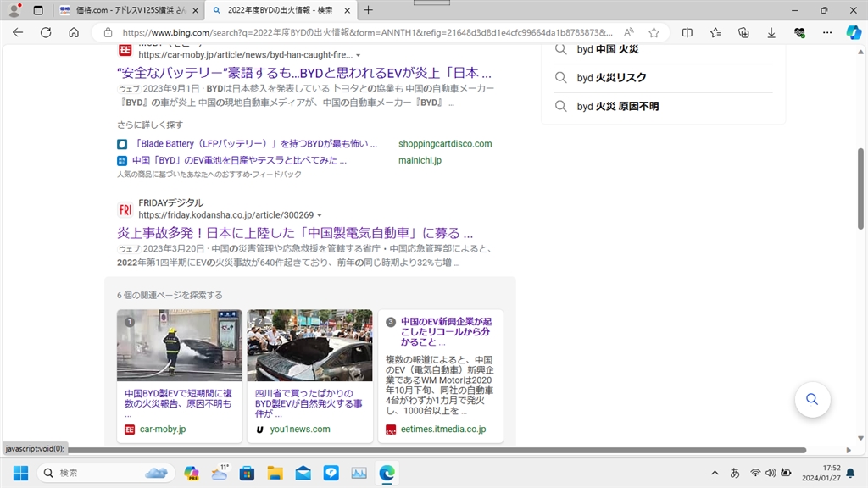This screenshot has width=868, height=488.
Task: Visit the mainichi.jp source link
Action: [x=420, y=160]
